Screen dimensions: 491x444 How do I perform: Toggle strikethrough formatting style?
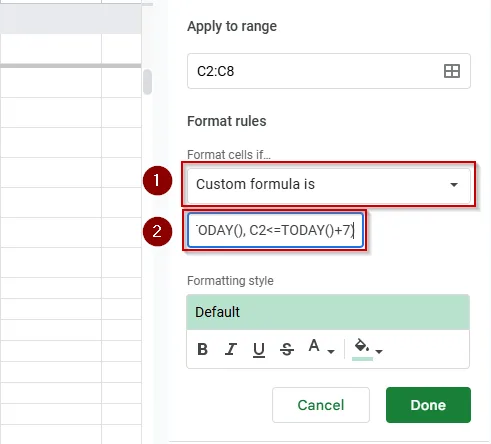point(287,349)
